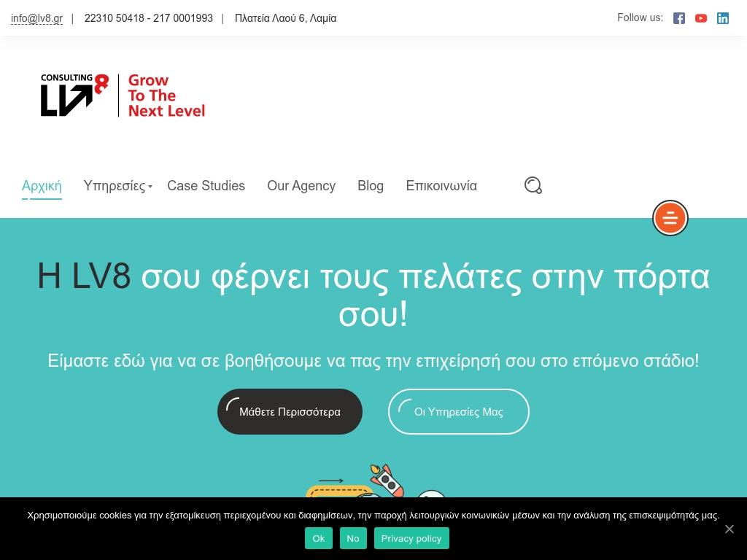This screenshot has width=747, height=560.
Task: Decline cookies with the No button
Action: (353, 538)
